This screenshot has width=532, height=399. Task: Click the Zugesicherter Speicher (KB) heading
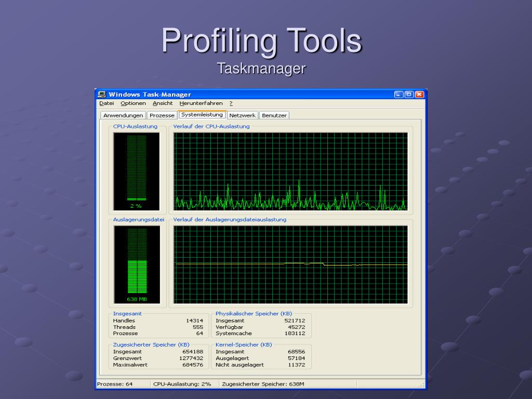click(x=151, y=345)
